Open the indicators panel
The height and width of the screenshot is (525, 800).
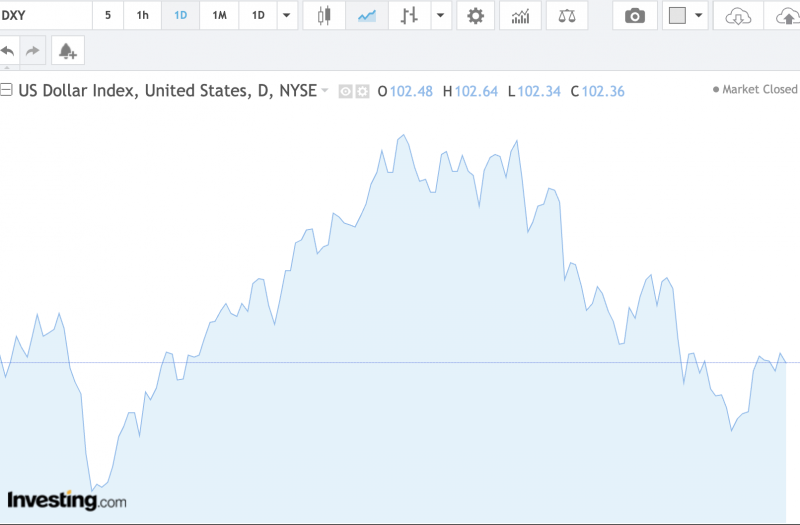tap(520, 16)
